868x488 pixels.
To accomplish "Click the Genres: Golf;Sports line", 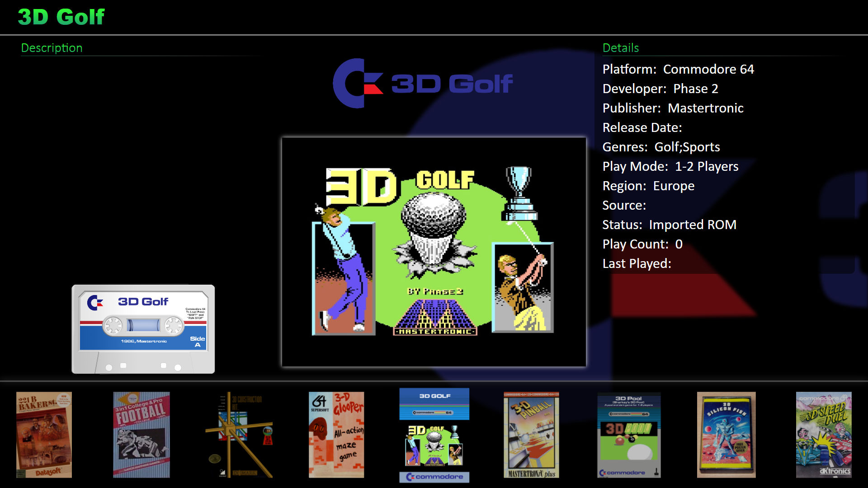I will [x=661, y=147].
